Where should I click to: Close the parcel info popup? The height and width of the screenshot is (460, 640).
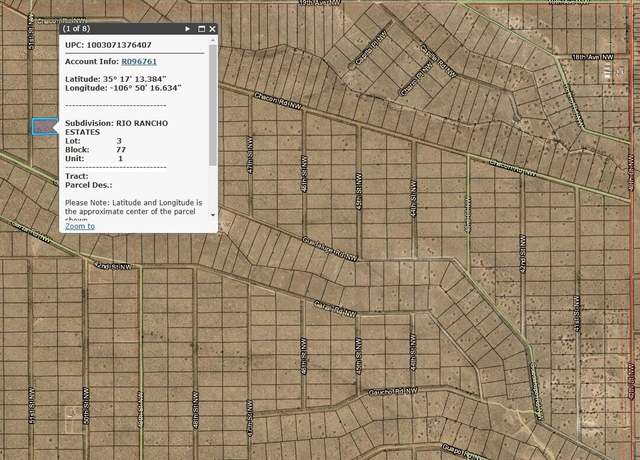pyautogui.click(x=212, y=29)
